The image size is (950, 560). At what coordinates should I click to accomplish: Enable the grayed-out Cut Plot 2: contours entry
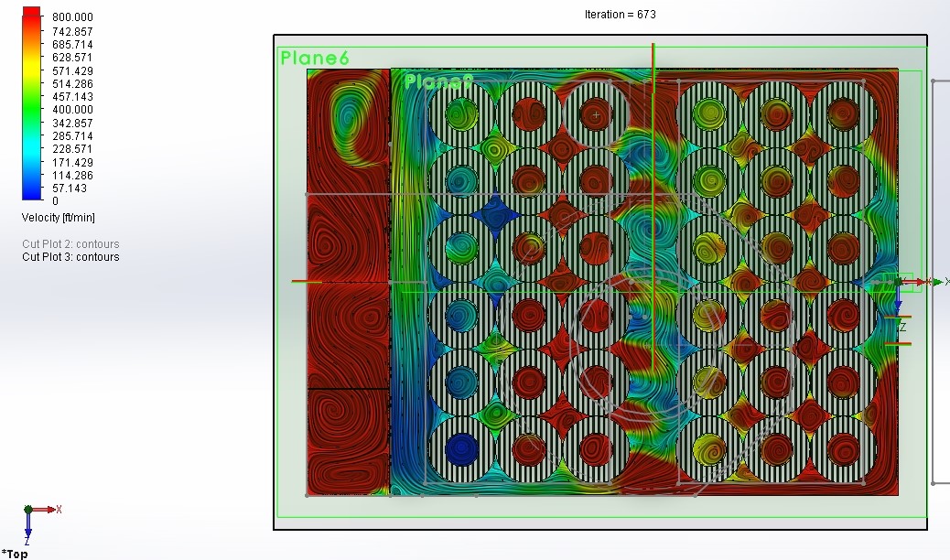click(x=70, y=244)
